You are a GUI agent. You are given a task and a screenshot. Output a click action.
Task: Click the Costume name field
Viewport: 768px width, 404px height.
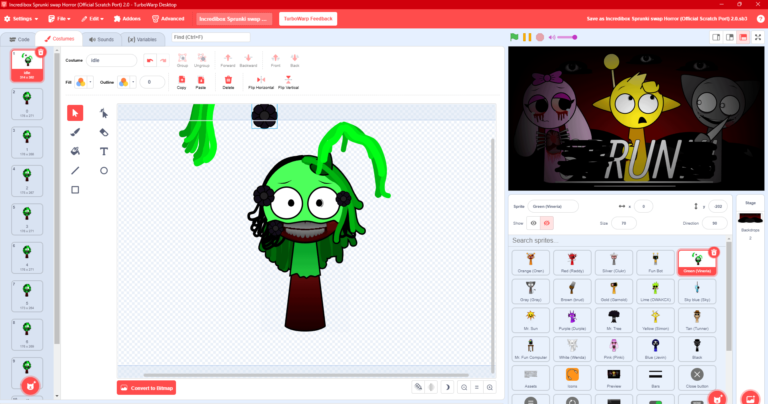(x=112, y=60)
